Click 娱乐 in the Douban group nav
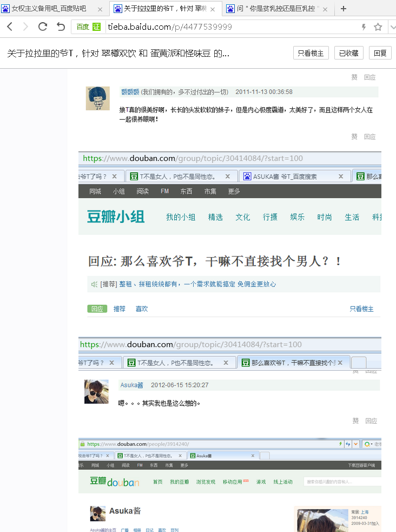The height and width of the screenshot is (532, 396). [x=298, y=217]
